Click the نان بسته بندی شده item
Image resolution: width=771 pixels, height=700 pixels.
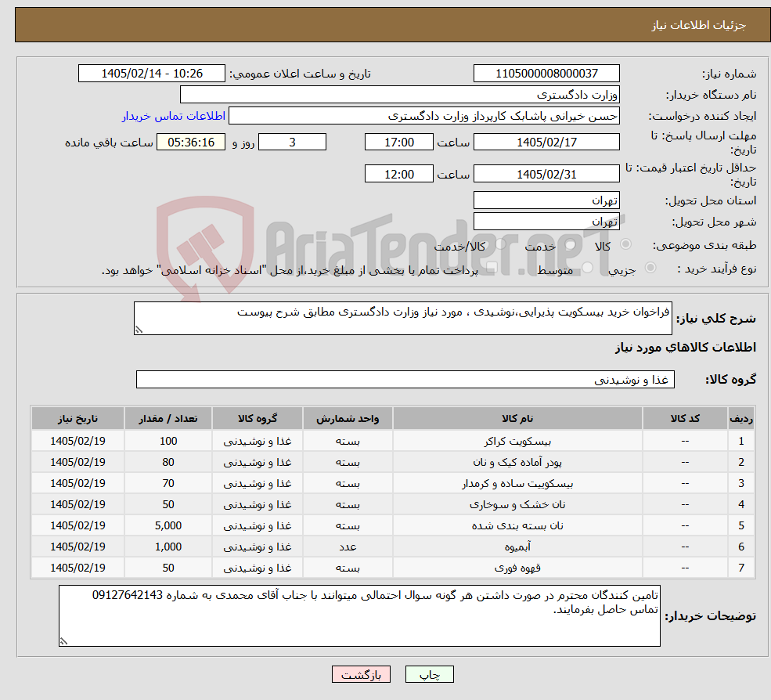(x=517, y=526)
